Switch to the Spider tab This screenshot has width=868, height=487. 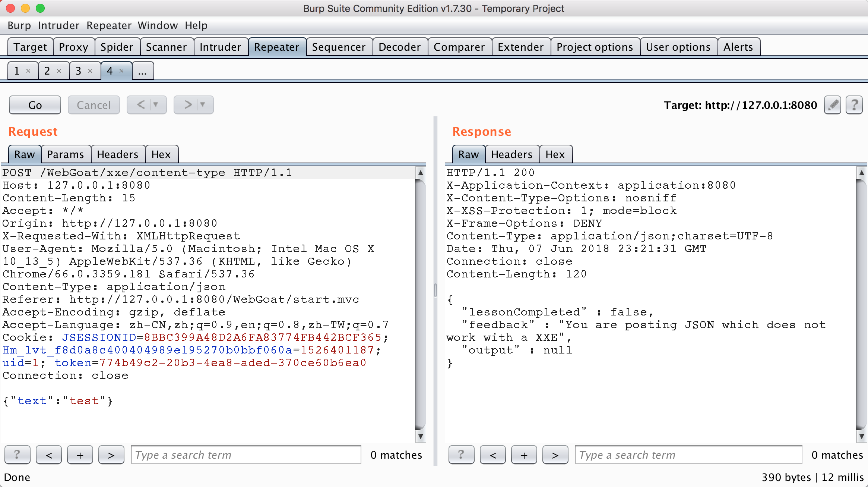coord(117,47)
